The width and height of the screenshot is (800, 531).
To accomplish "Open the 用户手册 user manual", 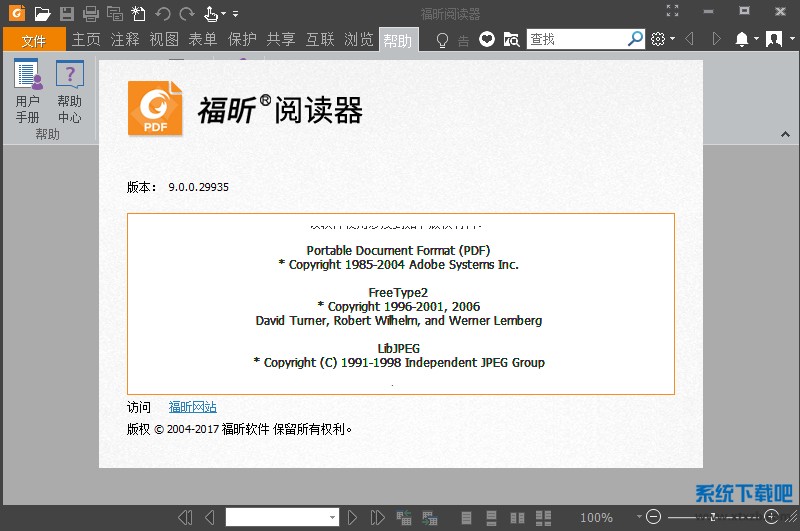I will coord(28,91).
